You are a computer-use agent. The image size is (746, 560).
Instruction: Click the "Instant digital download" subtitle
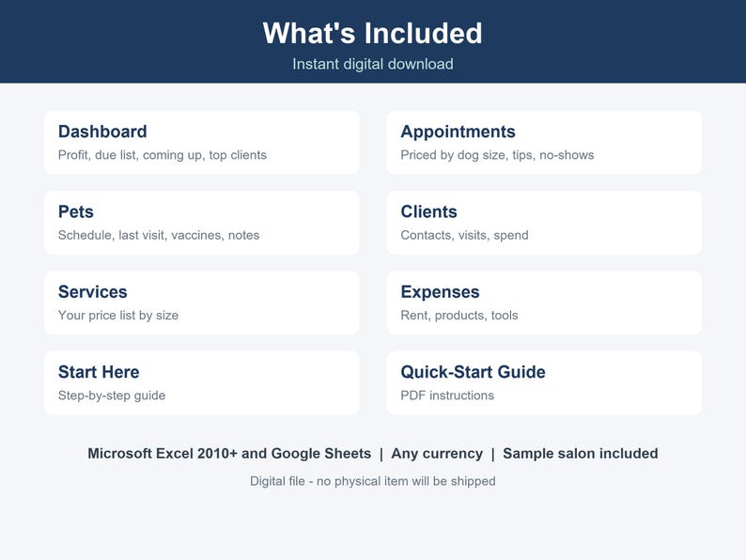pyautogui.click(x=372, y=64)
